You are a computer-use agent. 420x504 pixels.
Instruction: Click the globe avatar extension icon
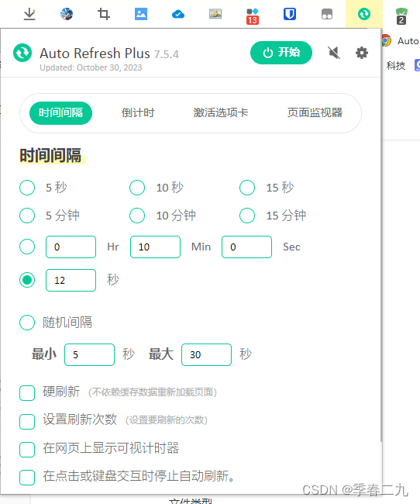[x=67, y=14]
